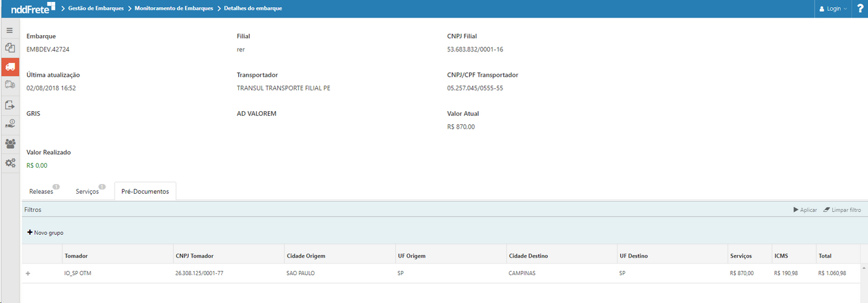Click Novo grupo to add filter group
The image size is (868, 303).
tap(46, 233)
